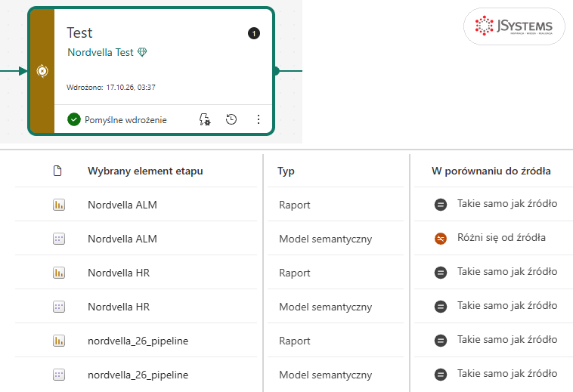
Task: Click the Pomyślne wdrożenie status text
Action: 125,120
